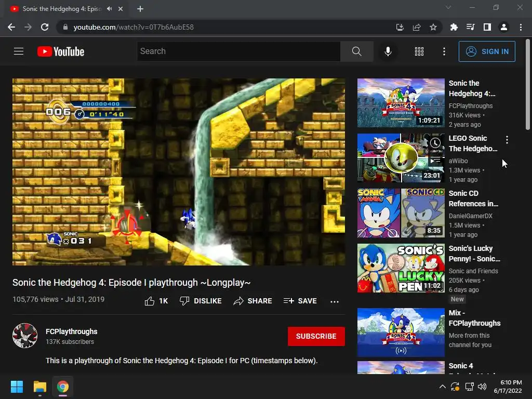The image size is (532, 399).
Task: Open the tab search chevron
Action: 448,7
